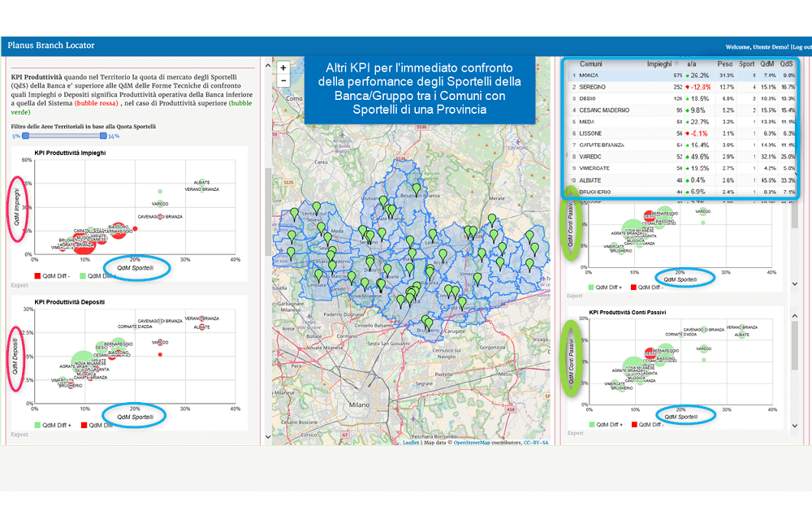Select the green map marker near Agrate Brianza
This screenshot has height=528, width=812.
pyautogui.click(x=462, y=302)
